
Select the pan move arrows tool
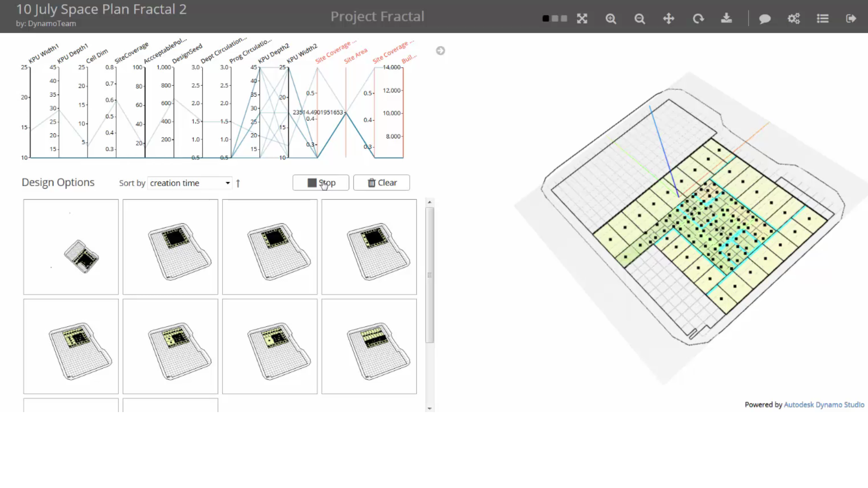[x=669, y=19]
